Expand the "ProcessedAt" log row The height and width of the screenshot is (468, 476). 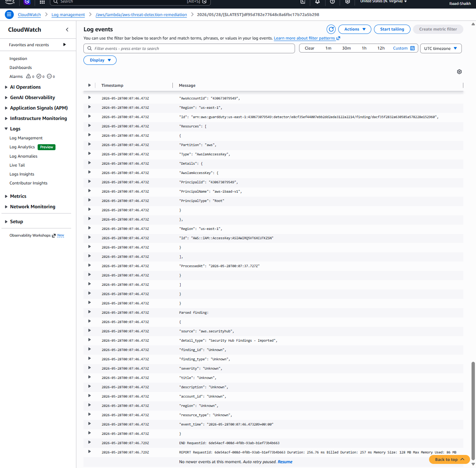[89, 265]
